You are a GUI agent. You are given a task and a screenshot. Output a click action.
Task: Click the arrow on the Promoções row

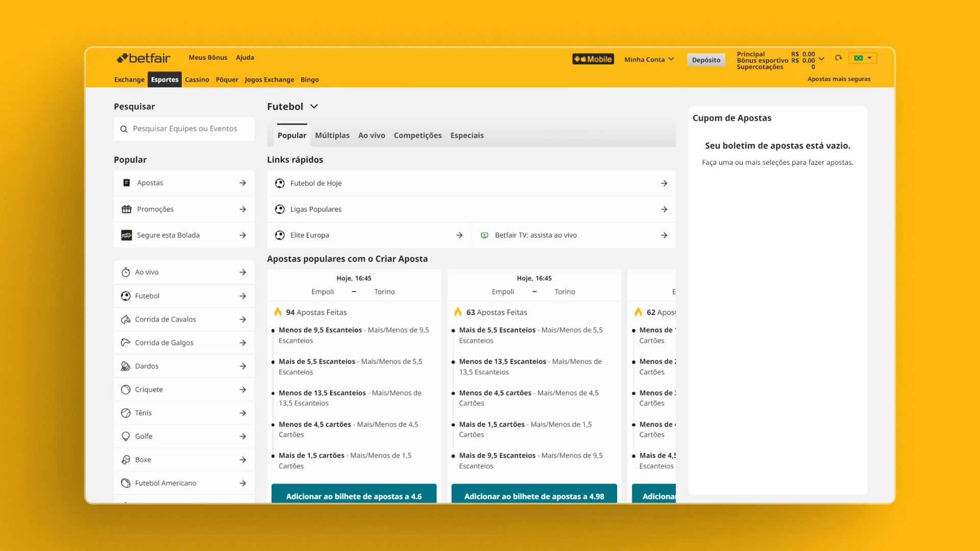(x=243, y=209)
